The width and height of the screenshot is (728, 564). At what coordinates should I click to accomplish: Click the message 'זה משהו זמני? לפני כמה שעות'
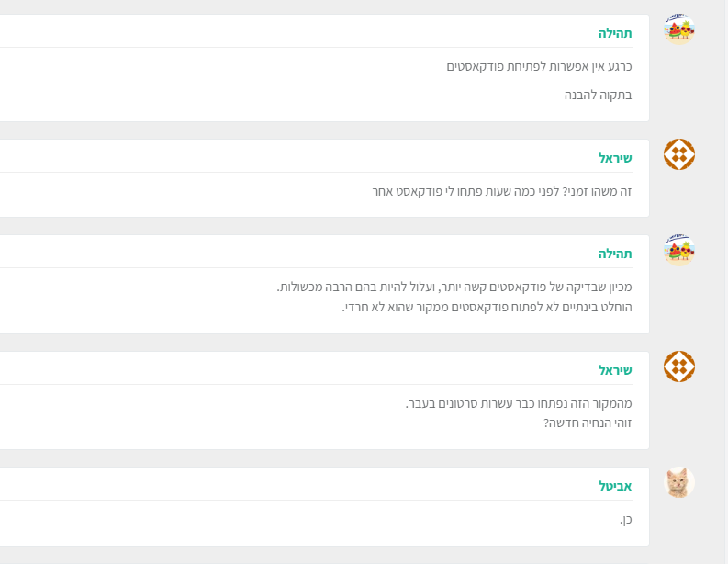[x=501, y=191]
